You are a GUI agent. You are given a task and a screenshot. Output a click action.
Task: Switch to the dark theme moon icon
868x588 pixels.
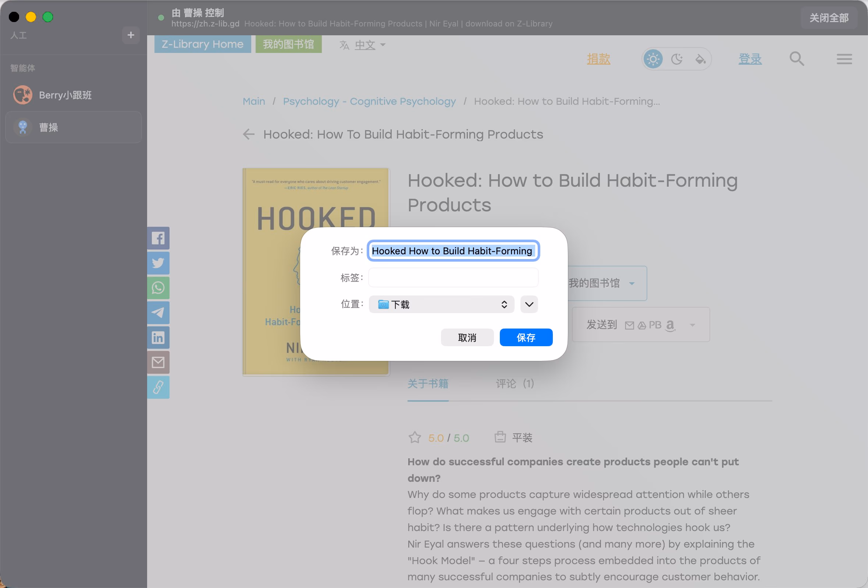coord(677,59)
